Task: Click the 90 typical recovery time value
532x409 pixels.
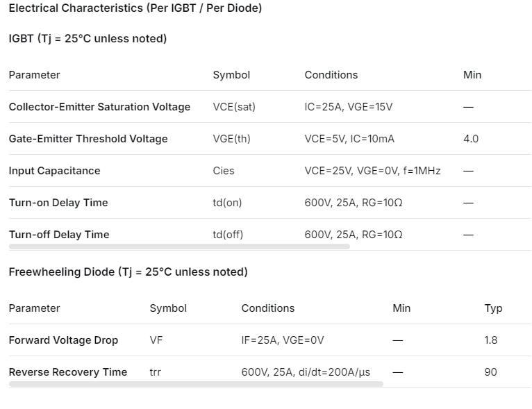Action: click(x=490, y=372)
